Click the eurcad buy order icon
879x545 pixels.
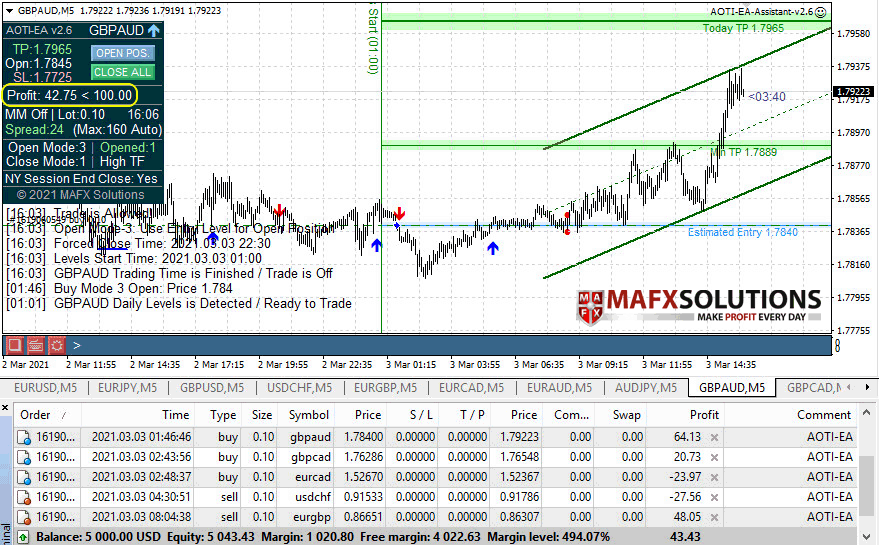(x=24, y=477)
